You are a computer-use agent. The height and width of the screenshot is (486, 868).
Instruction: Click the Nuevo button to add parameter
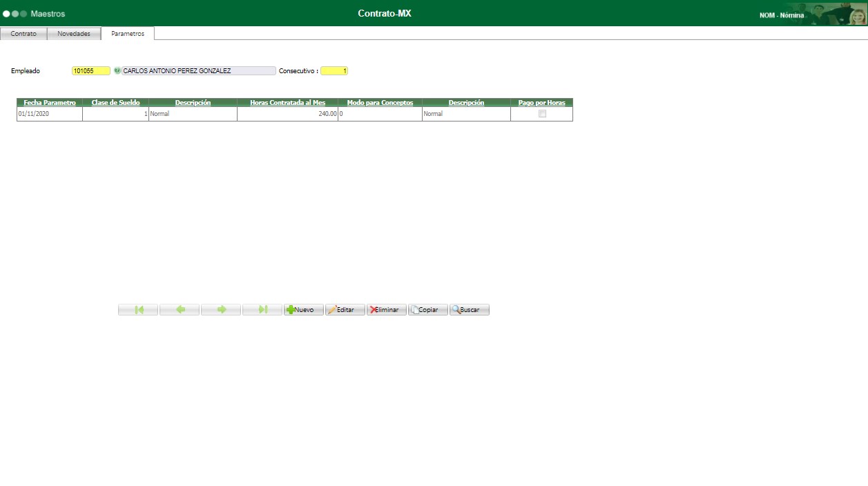pos(304,310)
